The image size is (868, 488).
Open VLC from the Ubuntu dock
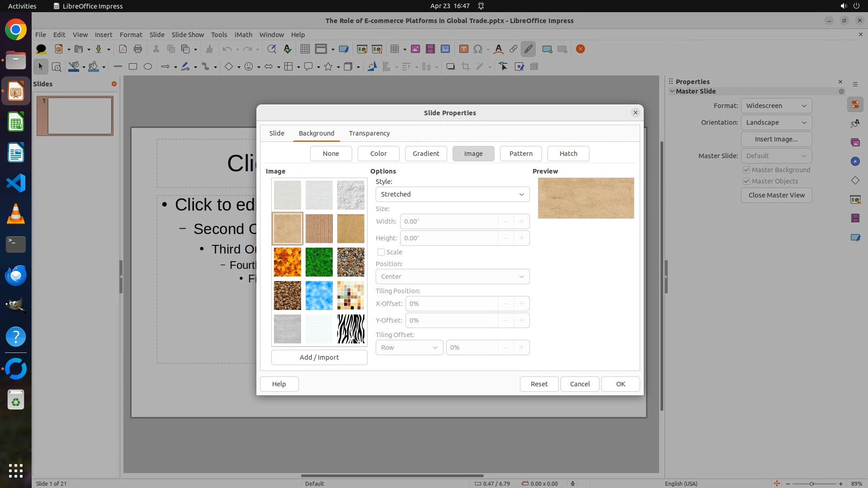pyautogui.click(x=16, y=214)
